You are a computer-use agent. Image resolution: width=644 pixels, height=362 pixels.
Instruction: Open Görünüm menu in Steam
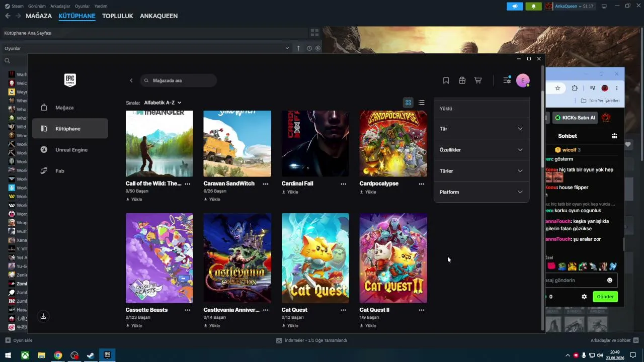pyautogui.click(x=37, y=7)
